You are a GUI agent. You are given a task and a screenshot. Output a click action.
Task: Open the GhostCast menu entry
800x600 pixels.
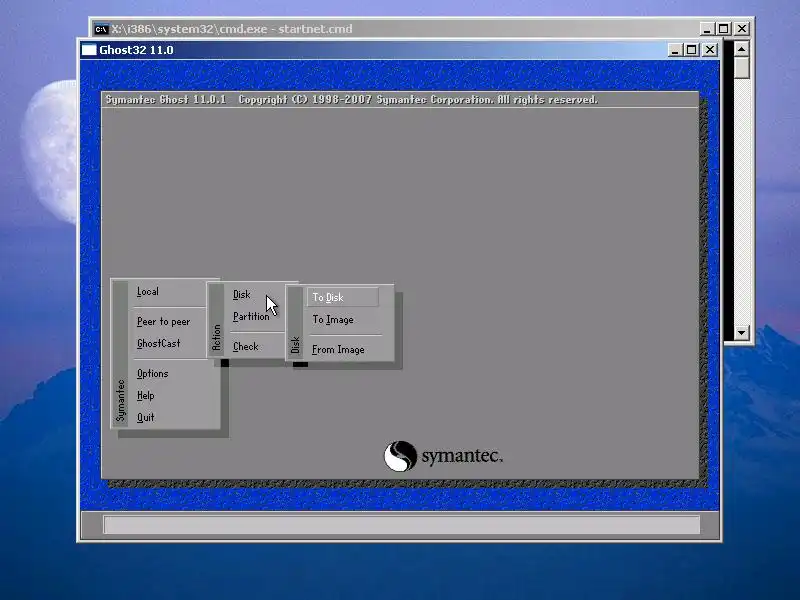coord(159,343)
